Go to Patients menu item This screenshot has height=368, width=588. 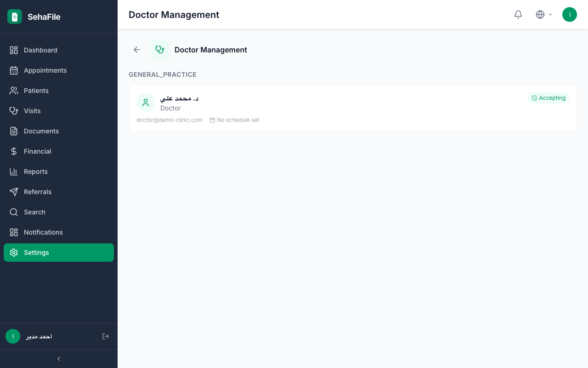click(x=59, y=91)
